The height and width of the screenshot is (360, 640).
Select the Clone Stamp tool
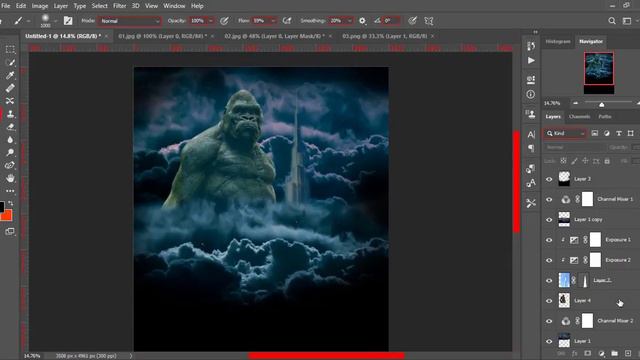pos(10,114)
